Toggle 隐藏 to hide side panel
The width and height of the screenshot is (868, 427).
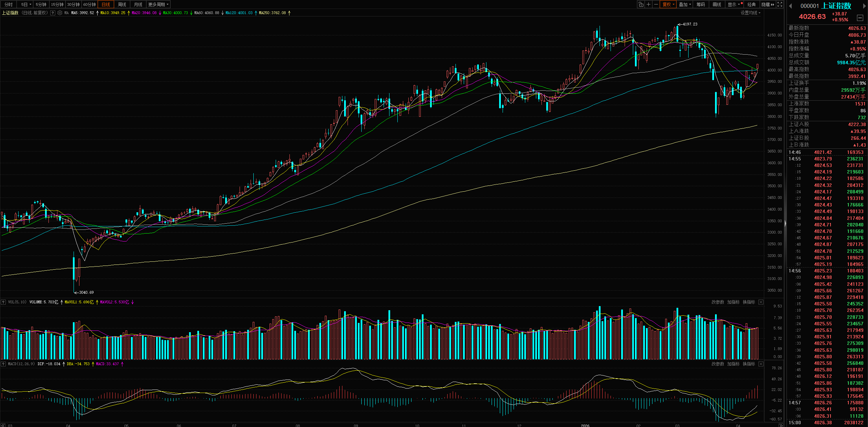pos(768,4)
